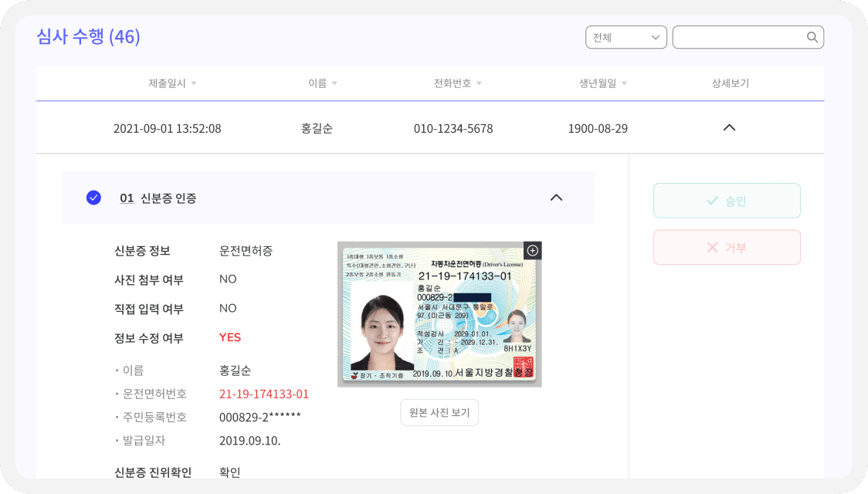Viewport: 868px width, 494px height.
Task: Sort by 이름 column
Action: pyautogui.click(x=323, y=83)
